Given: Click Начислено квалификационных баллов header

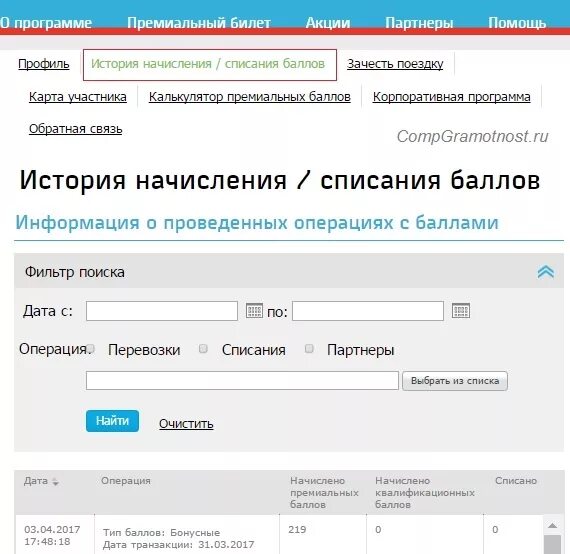Looking at the screenshot, I should tap(425, 493).
